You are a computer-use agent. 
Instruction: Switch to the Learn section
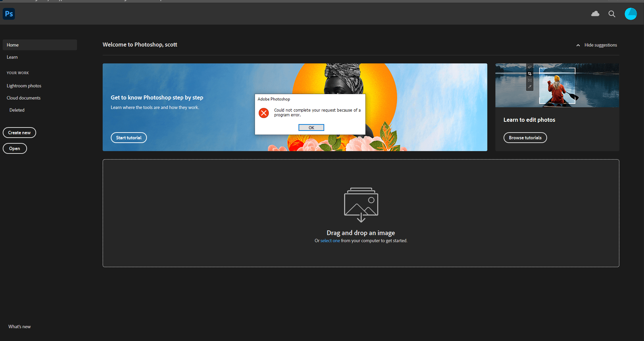coord(12,57)
